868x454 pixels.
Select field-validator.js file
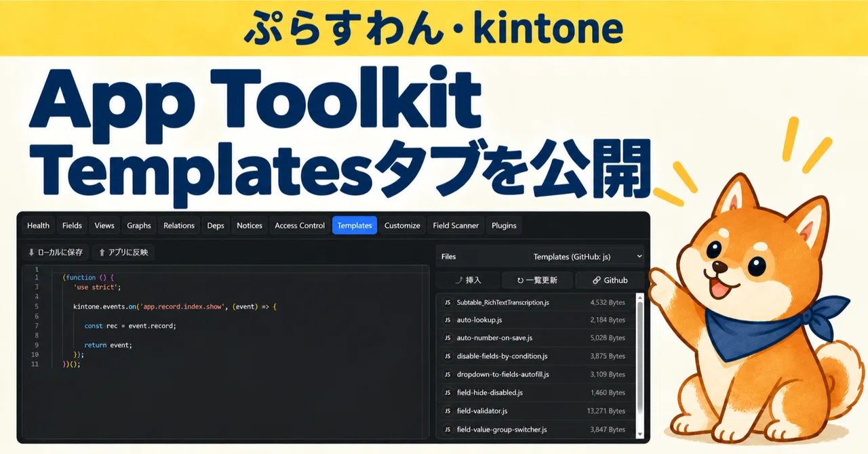tap(536, 411)
